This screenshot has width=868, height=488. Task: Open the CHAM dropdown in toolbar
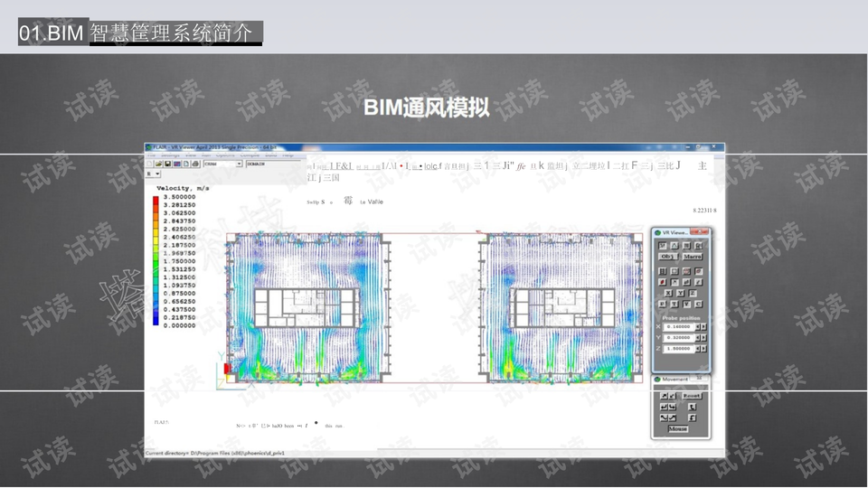click(240, 164)
